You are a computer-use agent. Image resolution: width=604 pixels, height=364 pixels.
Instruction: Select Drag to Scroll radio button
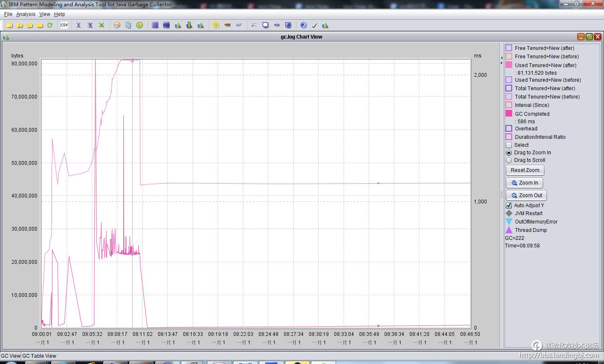pos(509,160)
